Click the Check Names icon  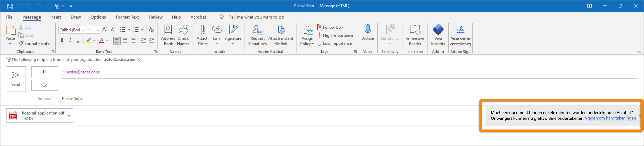click(x=183, y=35)
